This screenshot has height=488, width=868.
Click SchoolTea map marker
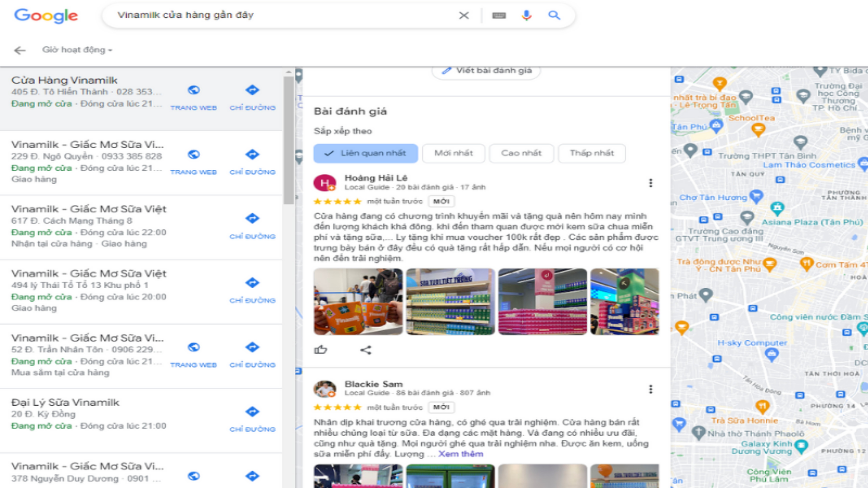pyautogui.click(x=759, y=130)
